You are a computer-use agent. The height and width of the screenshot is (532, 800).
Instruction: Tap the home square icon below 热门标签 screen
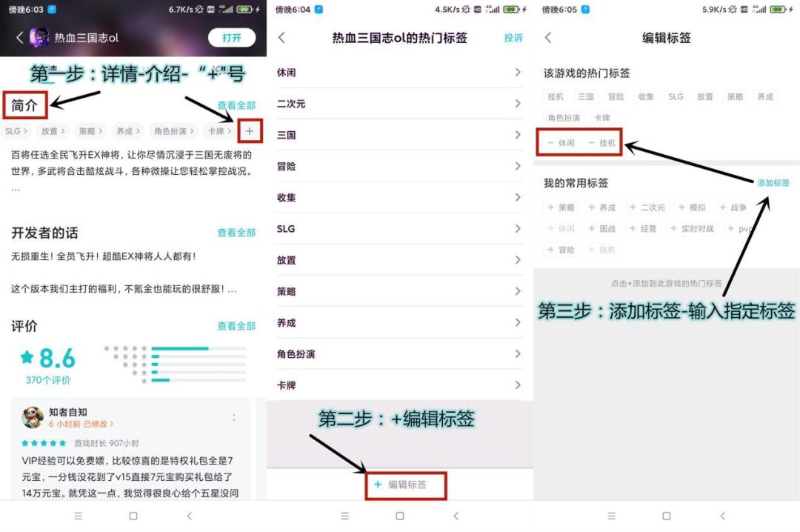pos(400,516)
